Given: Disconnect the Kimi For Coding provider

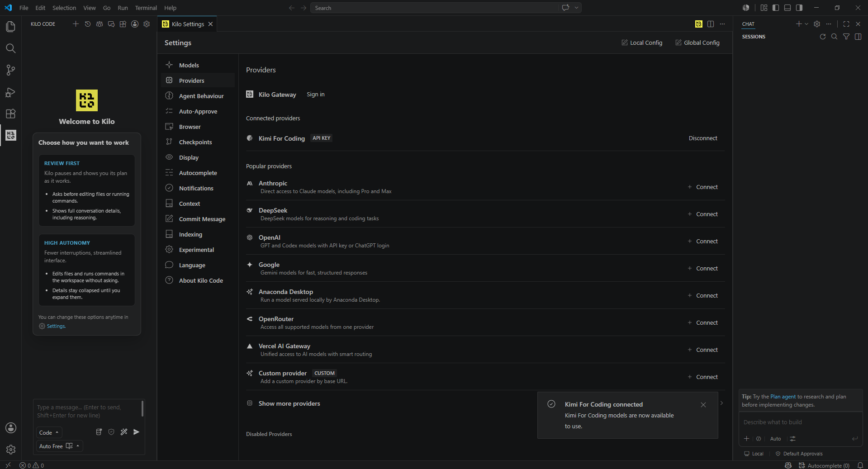Looking at the screenshot, I should [703, 138].
